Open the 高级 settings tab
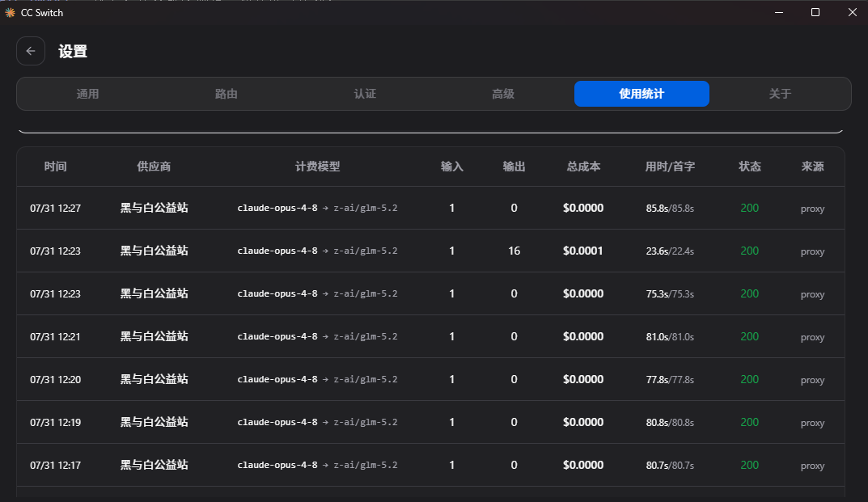The image size is (868, 502). (x=503, y=94)
